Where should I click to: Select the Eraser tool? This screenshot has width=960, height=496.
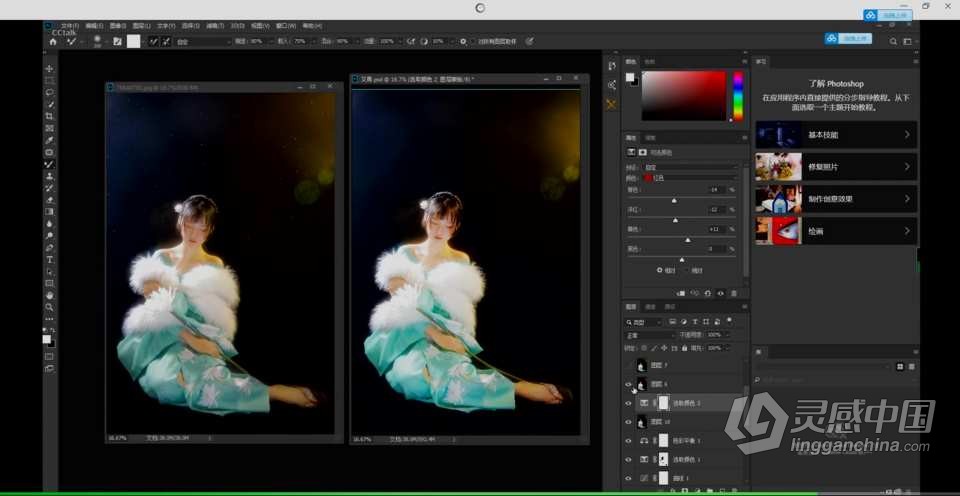(x=50, y=200)
